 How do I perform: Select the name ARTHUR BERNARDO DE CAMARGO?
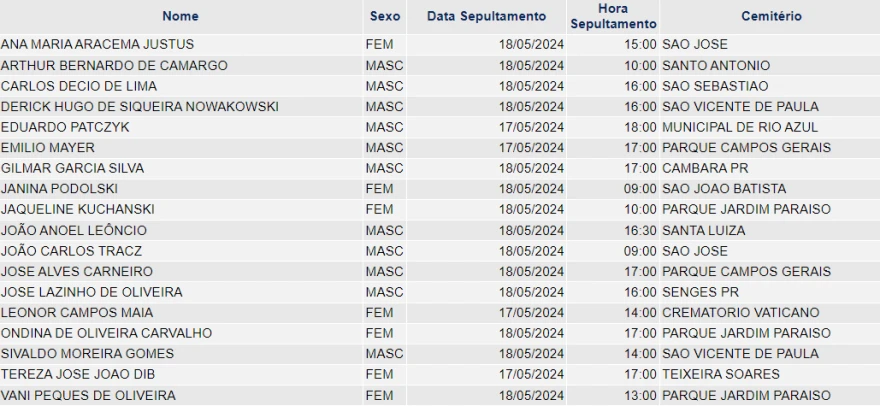point(114,66)
